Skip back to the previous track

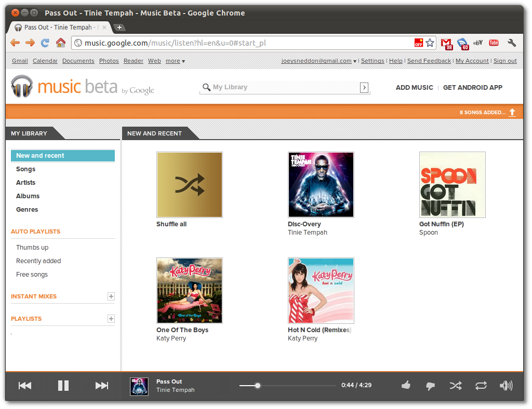[24, 386]
